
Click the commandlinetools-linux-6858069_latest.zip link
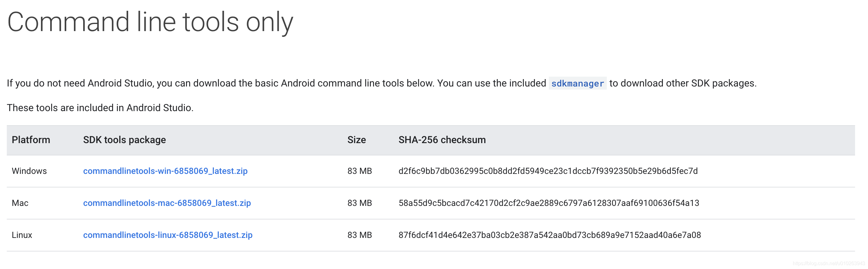168,235
